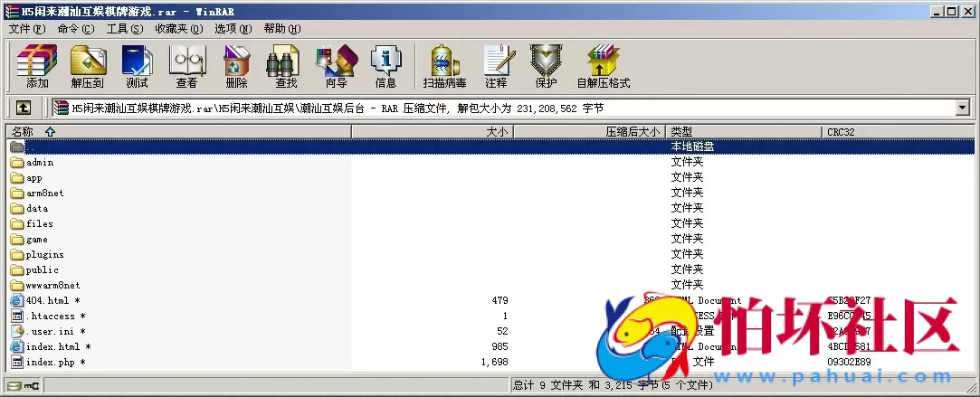Select the 404.html file icon

click(x=17, y=300)
